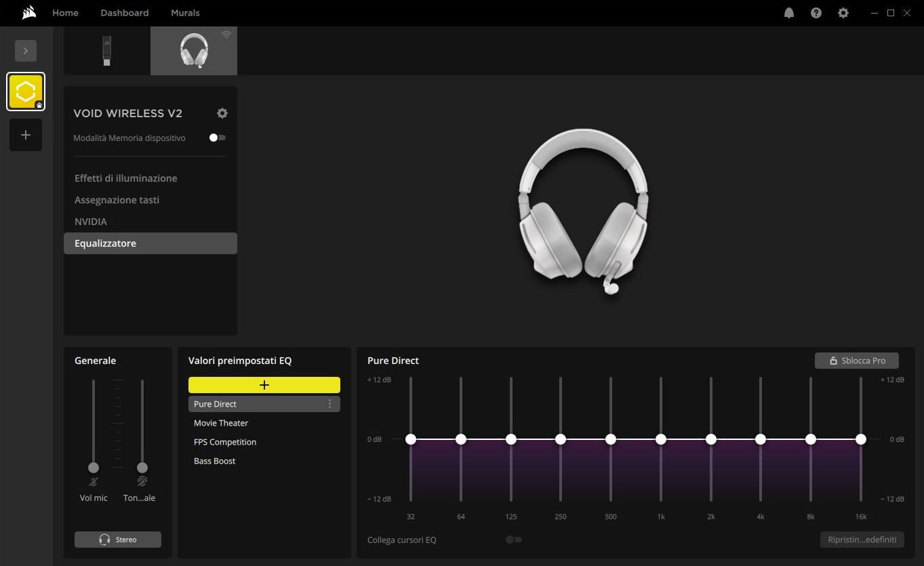Open the help question mark icon

(x=816, y=13)
